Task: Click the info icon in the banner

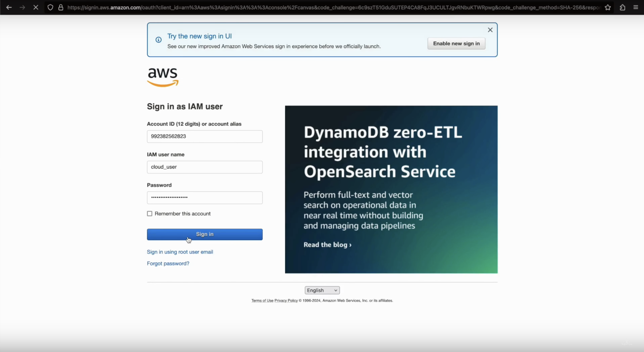Action: coord(158,40)
